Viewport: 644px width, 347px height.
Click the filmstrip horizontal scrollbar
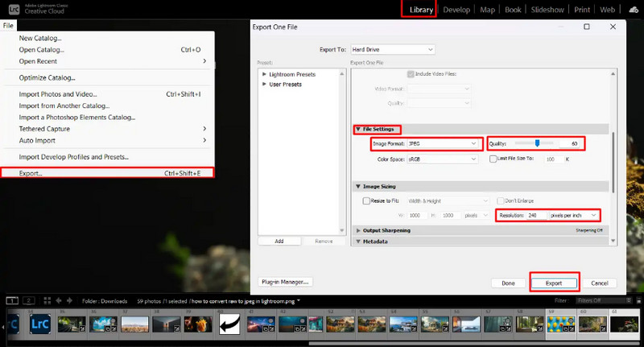pyautogui.click(x=473, y=343)
